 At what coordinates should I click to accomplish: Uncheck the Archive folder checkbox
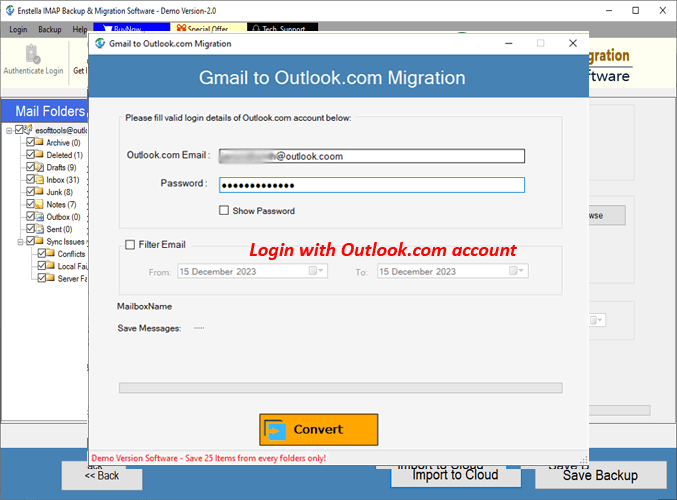pos(30,142)
